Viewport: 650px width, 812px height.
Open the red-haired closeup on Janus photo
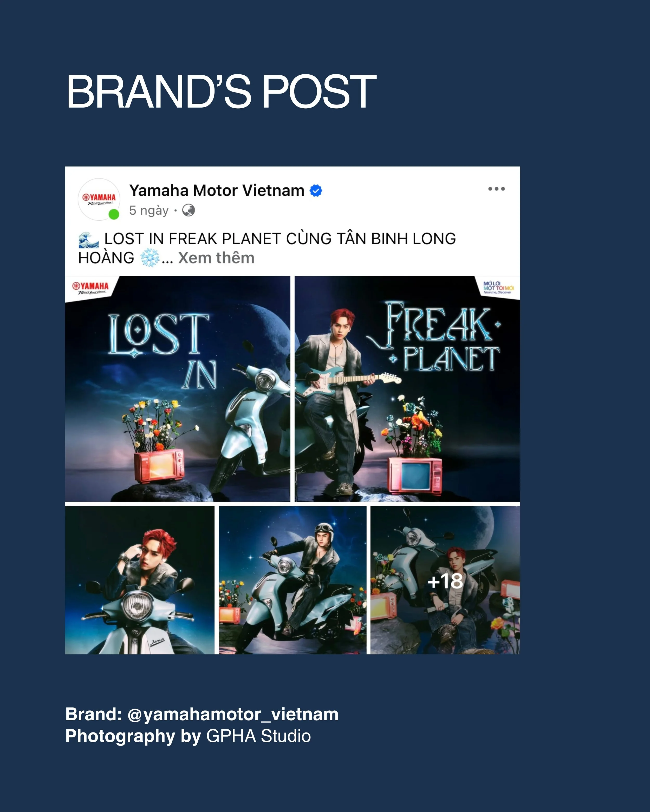pos(139,580)
